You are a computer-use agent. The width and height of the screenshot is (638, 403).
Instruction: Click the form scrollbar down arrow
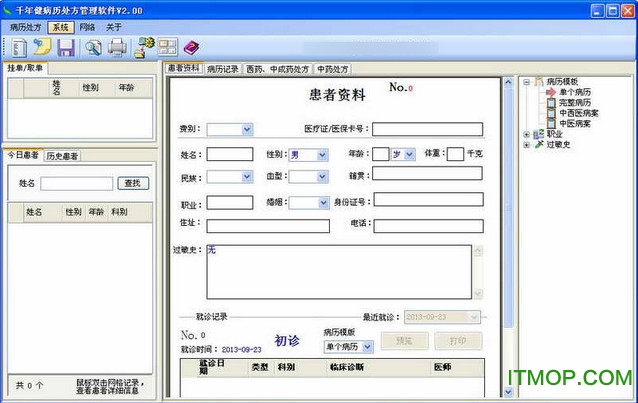(508, 392)
